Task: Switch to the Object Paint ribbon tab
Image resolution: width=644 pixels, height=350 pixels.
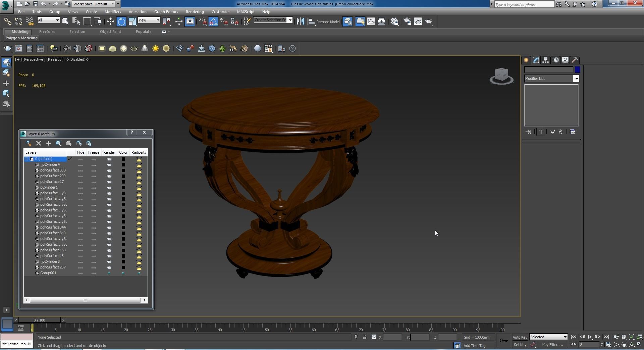Action: click(110, 32)
